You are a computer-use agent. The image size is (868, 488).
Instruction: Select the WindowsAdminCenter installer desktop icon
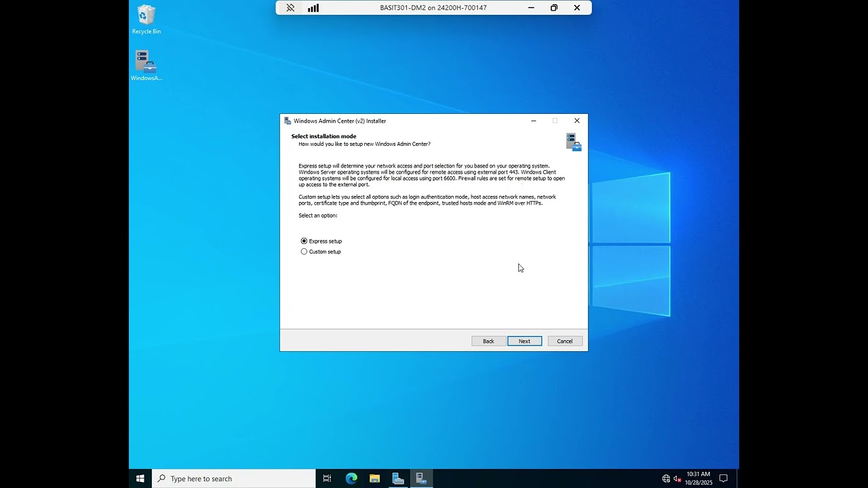pos(146,66)
